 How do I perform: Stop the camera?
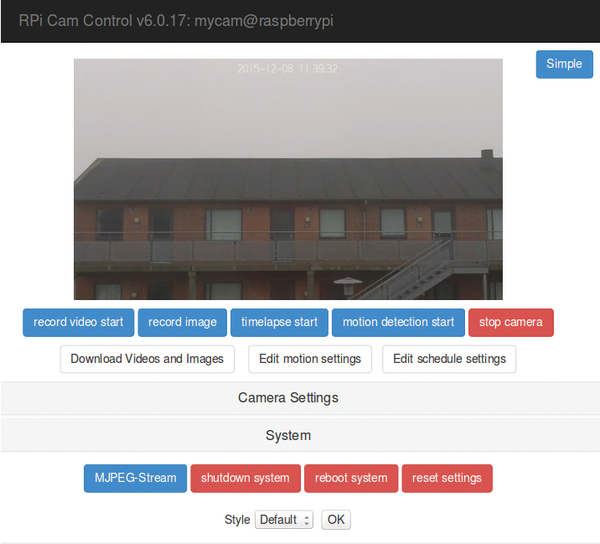click(511, 322)
